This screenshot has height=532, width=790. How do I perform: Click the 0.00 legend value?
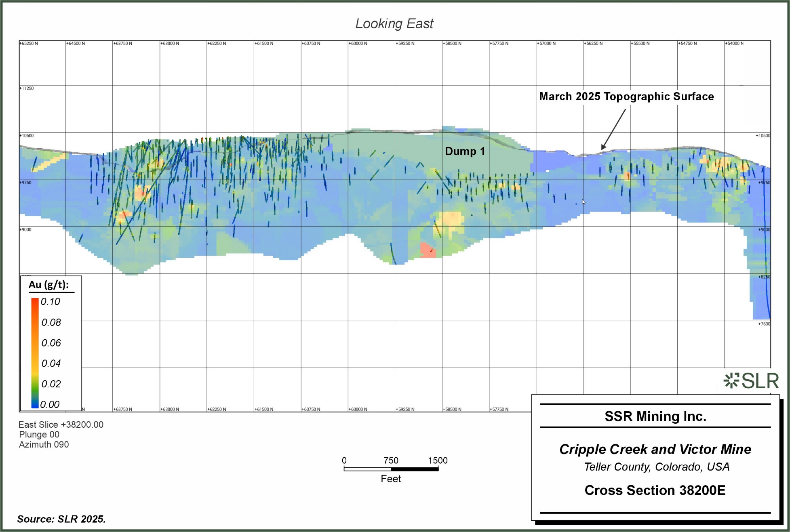tap(50, 404)
